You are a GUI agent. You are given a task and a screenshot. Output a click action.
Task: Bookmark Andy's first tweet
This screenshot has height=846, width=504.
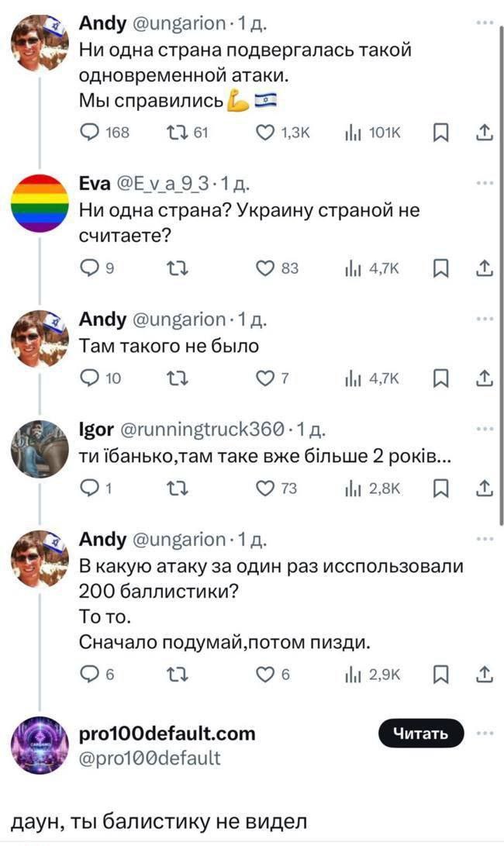440,133
